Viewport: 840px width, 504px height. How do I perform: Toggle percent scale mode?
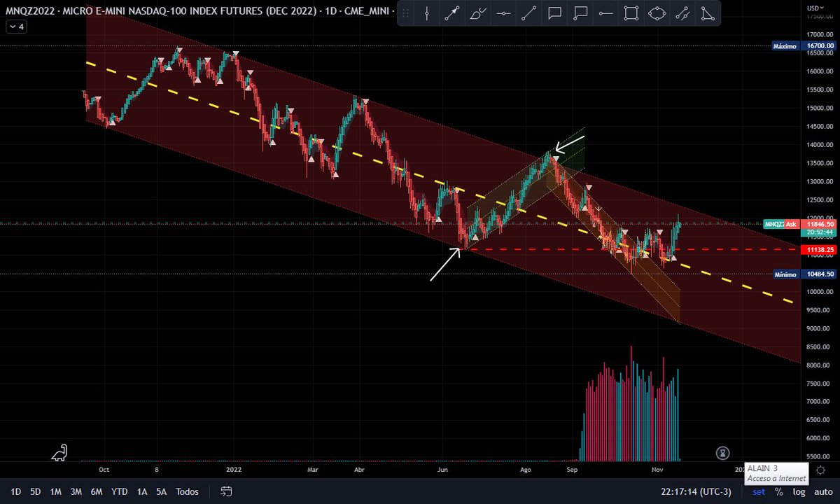click(x=778, y=491)
